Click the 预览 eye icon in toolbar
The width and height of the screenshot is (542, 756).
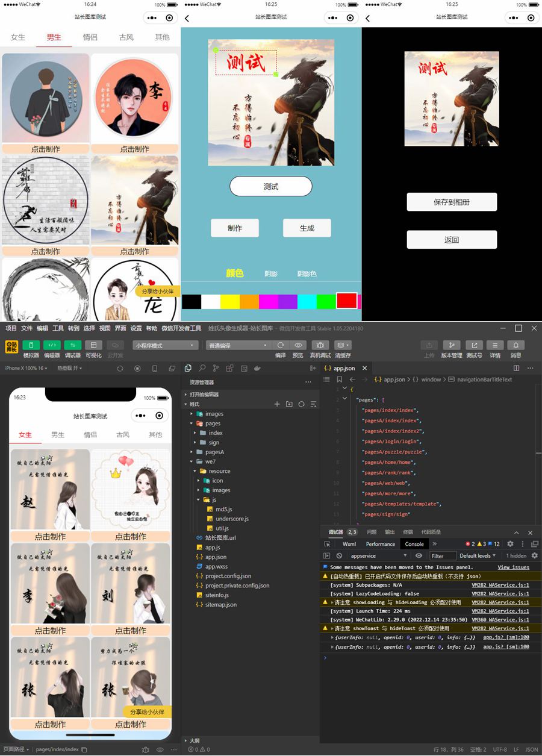click(x=298, y=345)
